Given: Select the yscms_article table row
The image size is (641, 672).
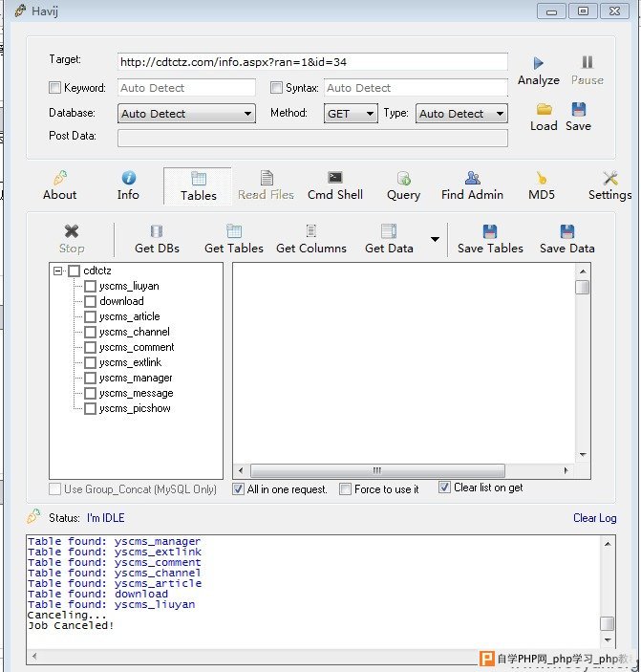Looking at the screenshot, I should coord(130,316).
